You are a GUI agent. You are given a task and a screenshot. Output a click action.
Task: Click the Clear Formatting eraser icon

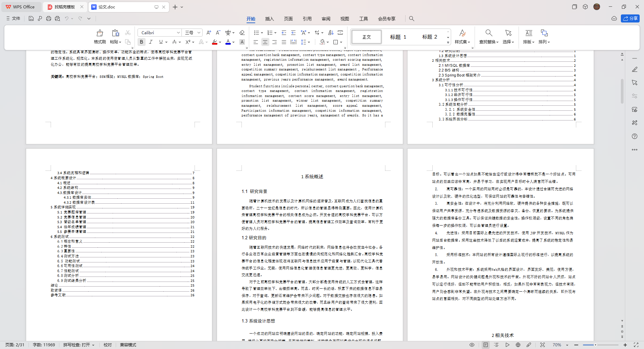pos(242,33)
